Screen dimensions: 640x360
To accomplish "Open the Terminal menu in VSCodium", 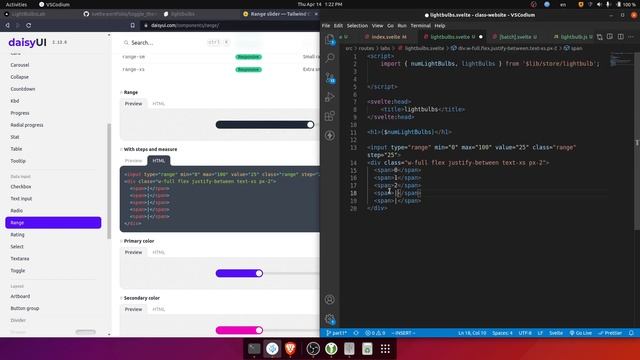I will [x=420, y=26].
